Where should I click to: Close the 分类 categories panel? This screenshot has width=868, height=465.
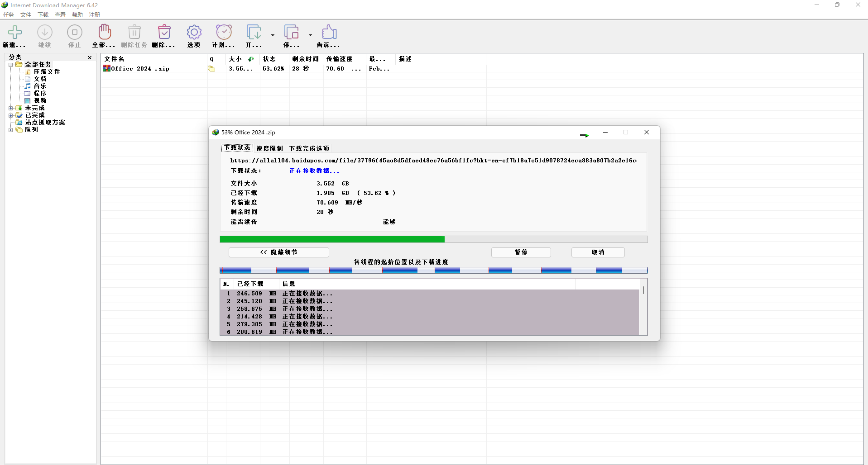tap(90, 57)
